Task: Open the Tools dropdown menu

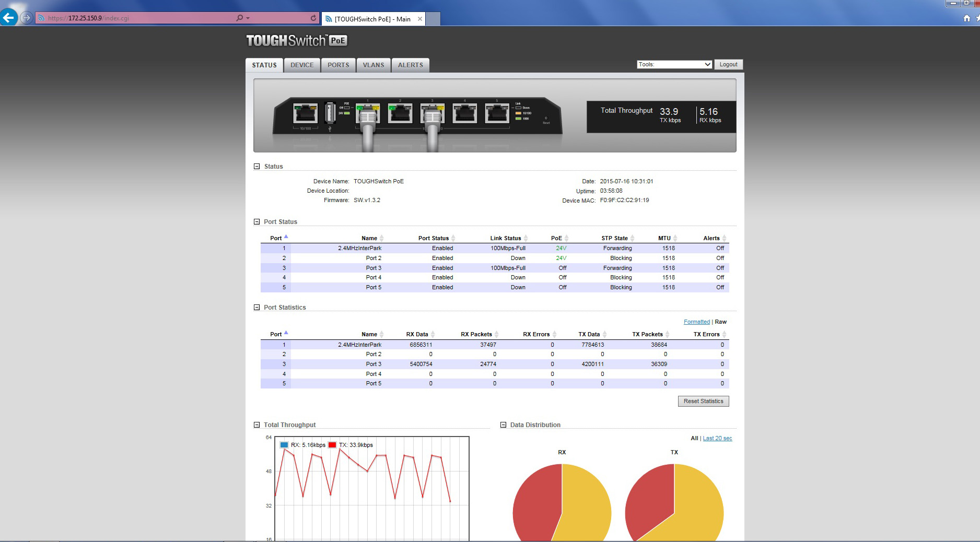Action: (x=674, y=64)
